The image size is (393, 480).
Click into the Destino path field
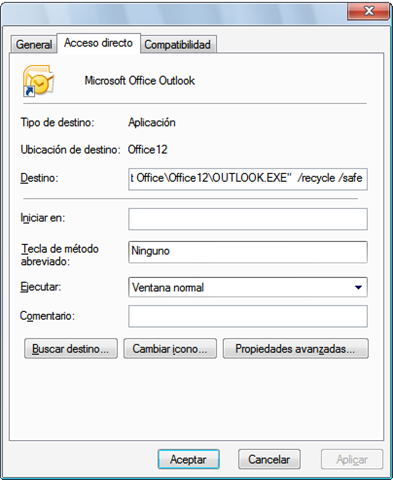[x=248, y=179]
